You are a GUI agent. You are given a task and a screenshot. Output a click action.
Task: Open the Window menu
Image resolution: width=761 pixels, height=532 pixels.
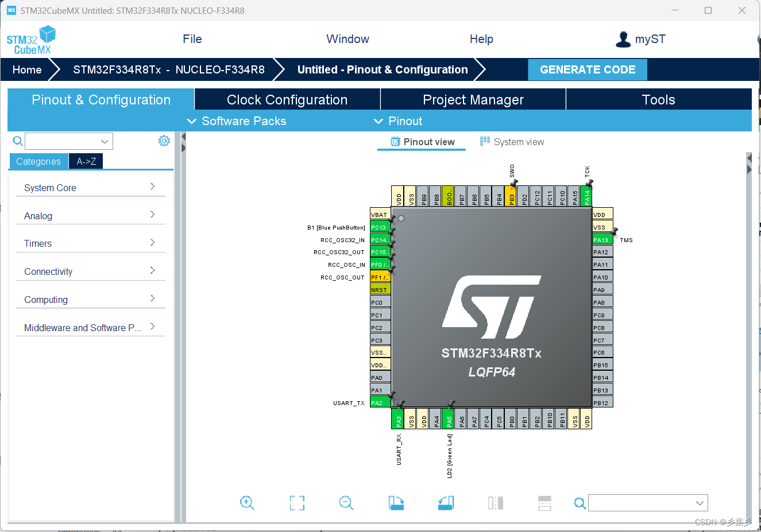[347, 39]
